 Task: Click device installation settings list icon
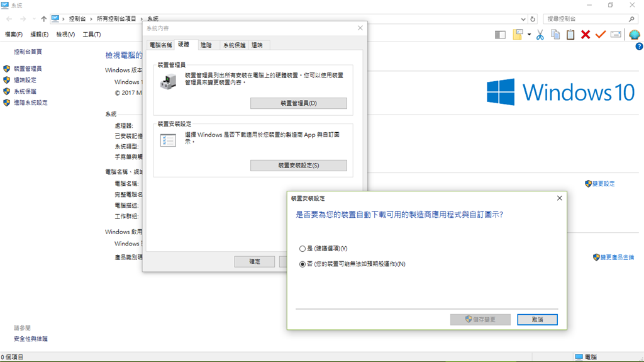tap(168, 140)
